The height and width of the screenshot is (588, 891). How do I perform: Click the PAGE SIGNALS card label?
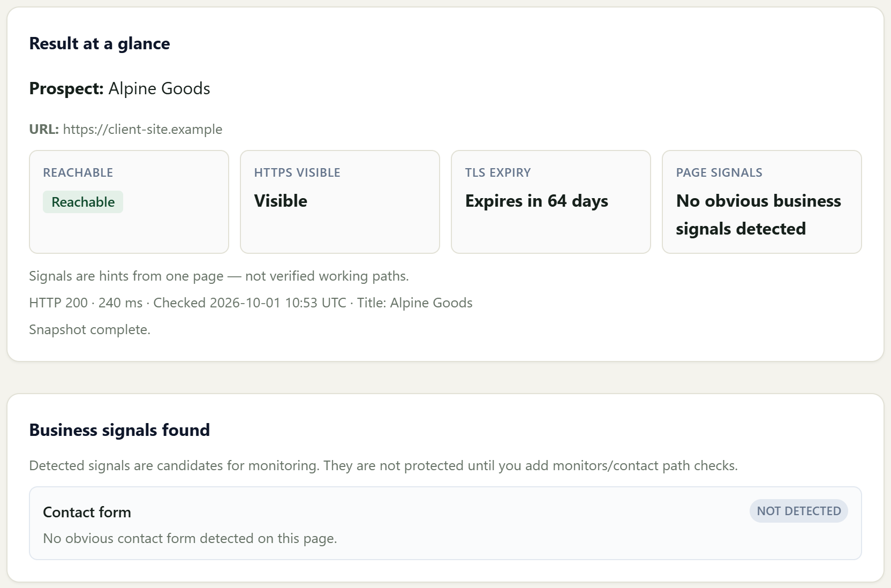pos(719,172)
